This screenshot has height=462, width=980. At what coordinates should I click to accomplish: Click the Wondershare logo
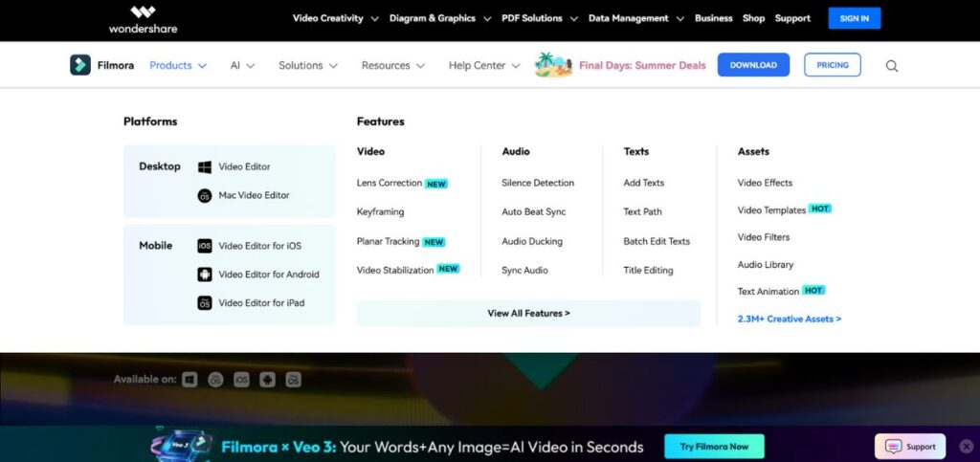pos(143,19)
